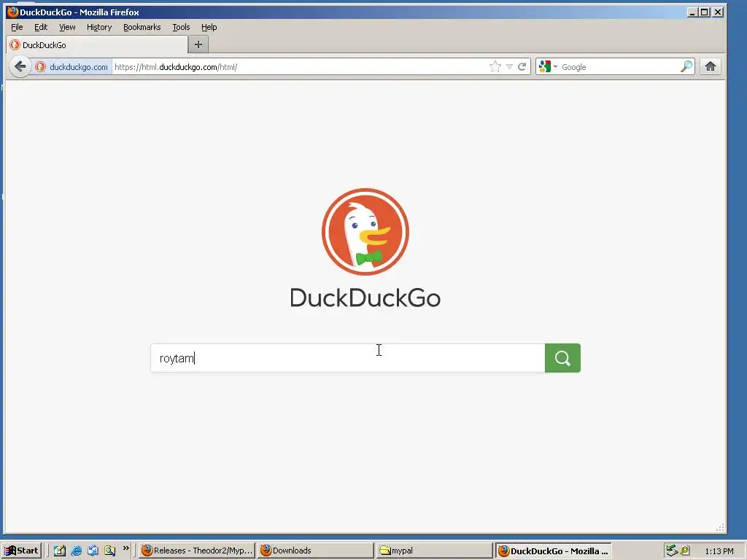Click the fourth quick launch search icon
The image size is (747, 560).
pos(109,551)
